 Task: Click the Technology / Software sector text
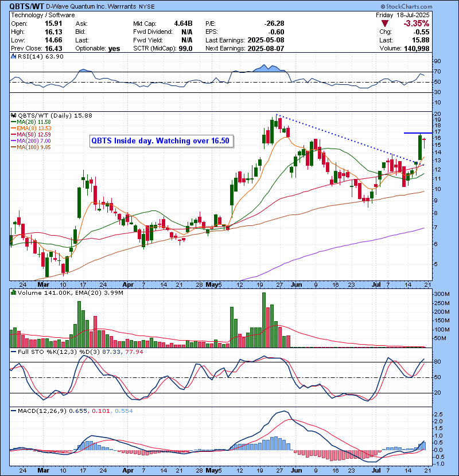click(x=43, y=15)
